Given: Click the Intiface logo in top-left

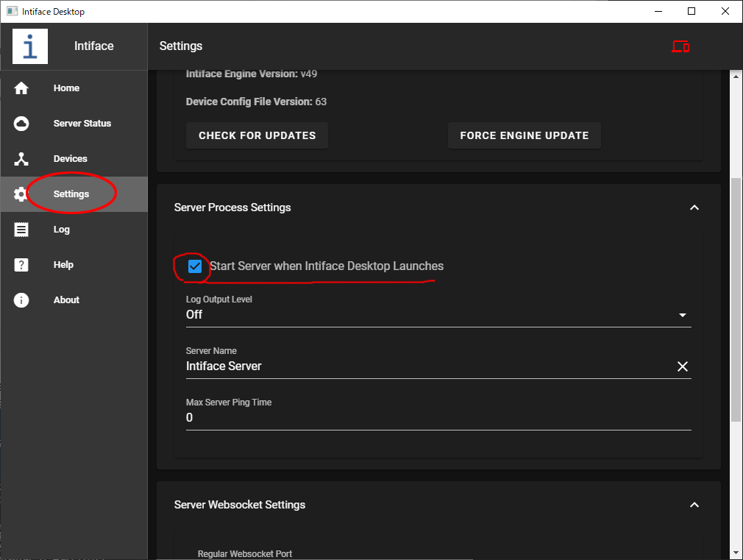Looking at the screenshot, I should (x=30, y=46).
